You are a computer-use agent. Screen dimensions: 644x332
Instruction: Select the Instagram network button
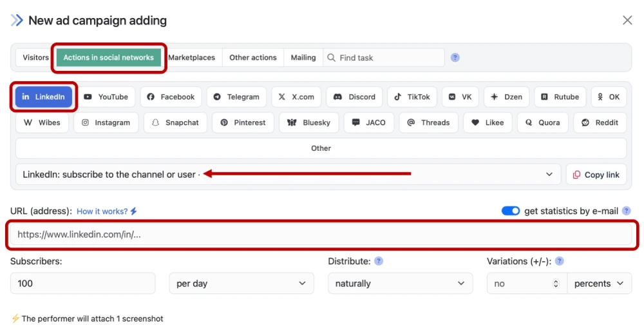pos(106,122)
